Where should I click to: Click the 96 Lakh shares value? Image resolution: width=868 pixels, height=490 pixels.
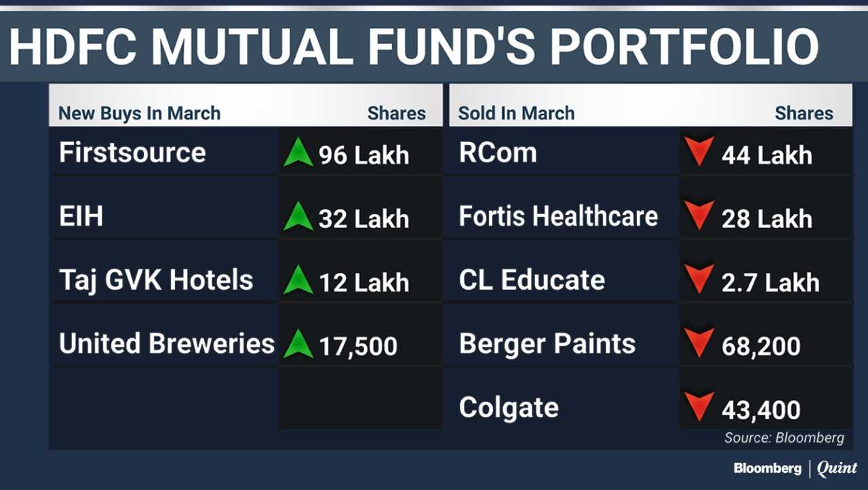point(363,155)
